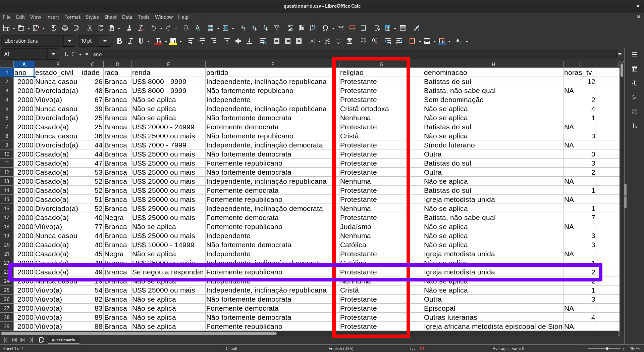
Task: Open the Data menu
Action: tap(127, 17)
